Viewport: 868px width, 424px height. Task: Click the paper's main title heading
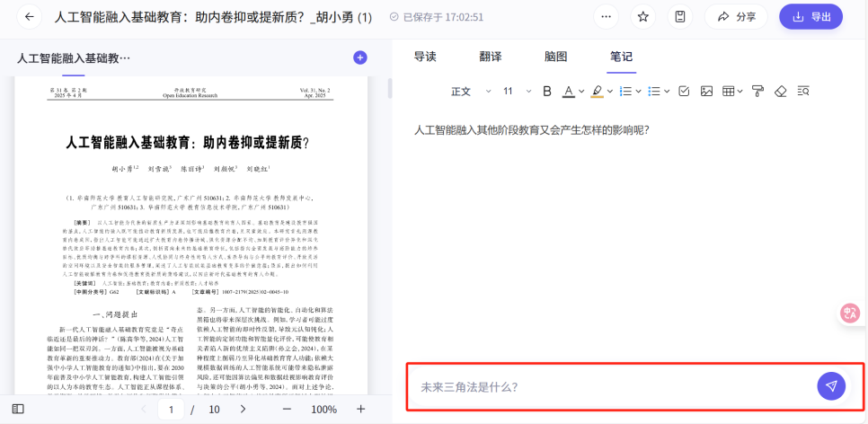pyautogui.click(x=187, y=143)
